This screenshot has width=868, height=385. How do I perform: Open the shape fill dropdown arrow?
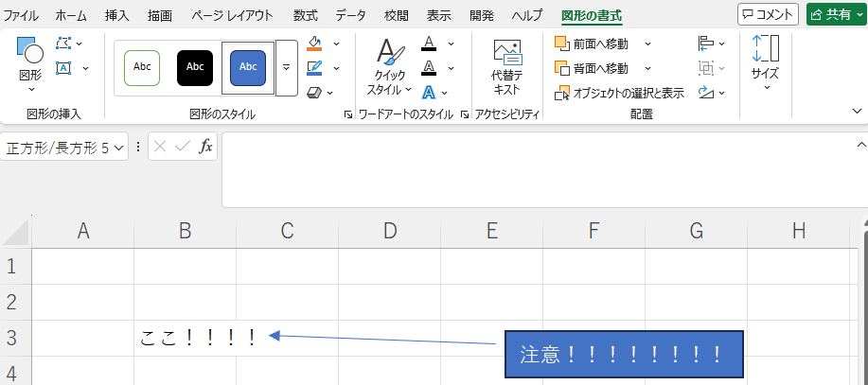336,44
